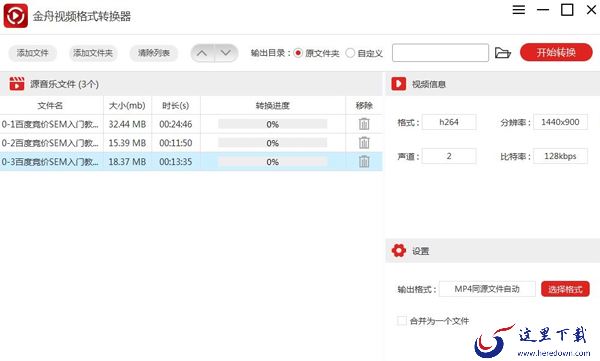600x361 pixels.
Task: Click the 添加文件夹 button
Action: 93,53
